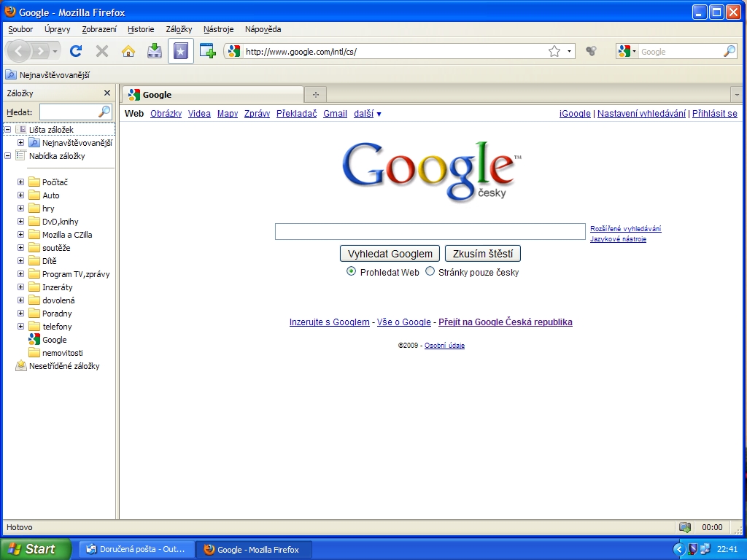Select the nemovitosti folder
Image resolution: width=747 pixels, height=560 pixels.
55,353
